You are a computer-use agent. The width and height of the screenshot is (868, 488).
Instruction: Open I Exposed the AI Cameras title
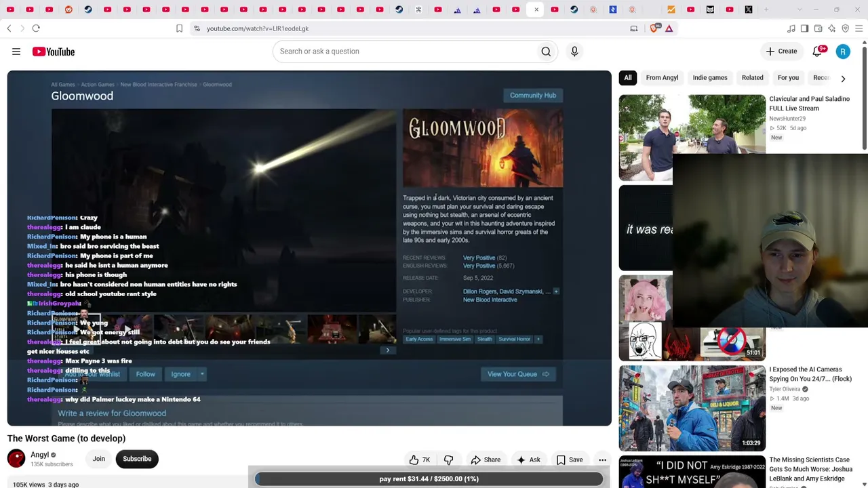coord(810,374)
